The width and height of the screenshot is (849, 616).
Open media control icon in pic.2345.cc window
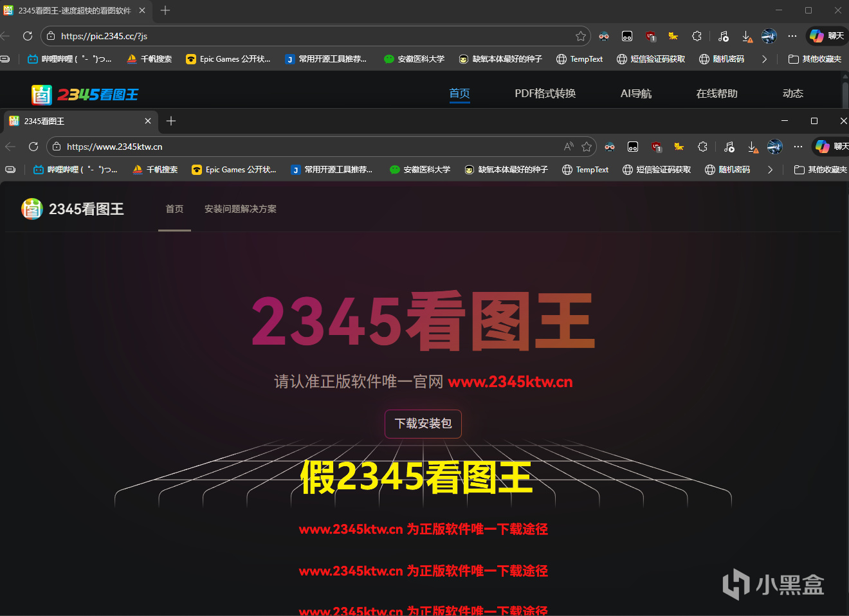coord(723,36)
